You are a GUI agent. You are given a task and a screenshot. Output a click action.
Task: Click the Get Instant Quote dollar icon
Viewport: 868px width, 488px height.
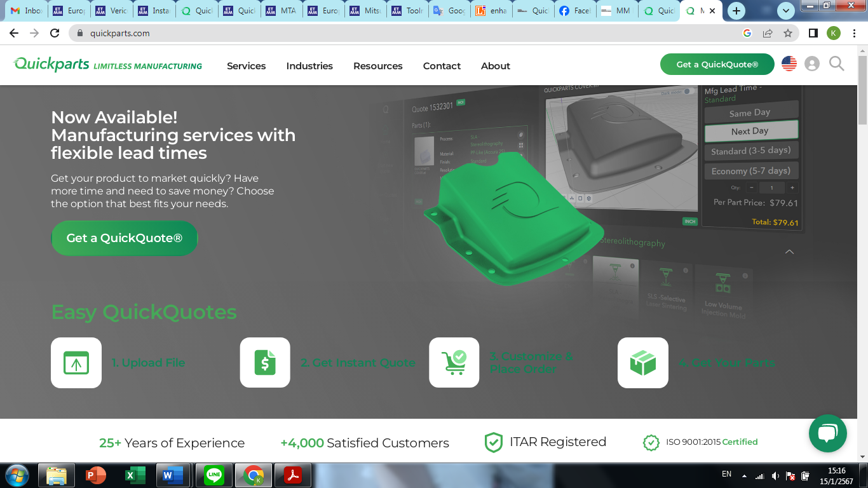point(265,363)
